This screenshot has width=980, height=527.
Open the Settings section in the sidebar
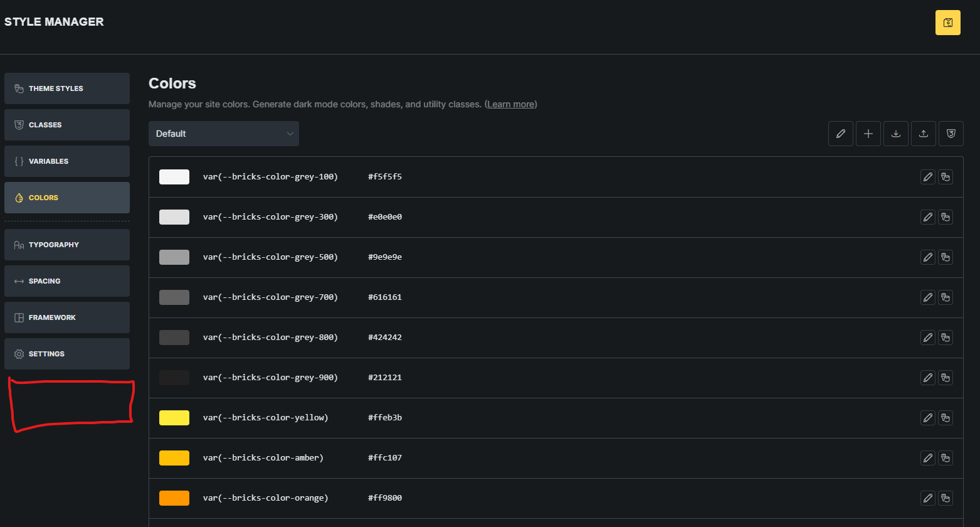67,354
